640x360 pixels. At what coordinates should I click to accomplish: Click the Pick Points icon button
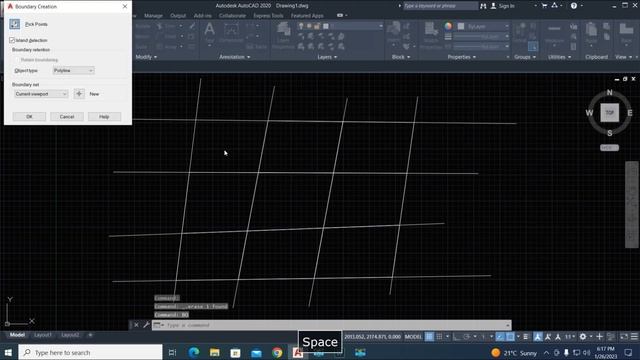tap(15, 24)
